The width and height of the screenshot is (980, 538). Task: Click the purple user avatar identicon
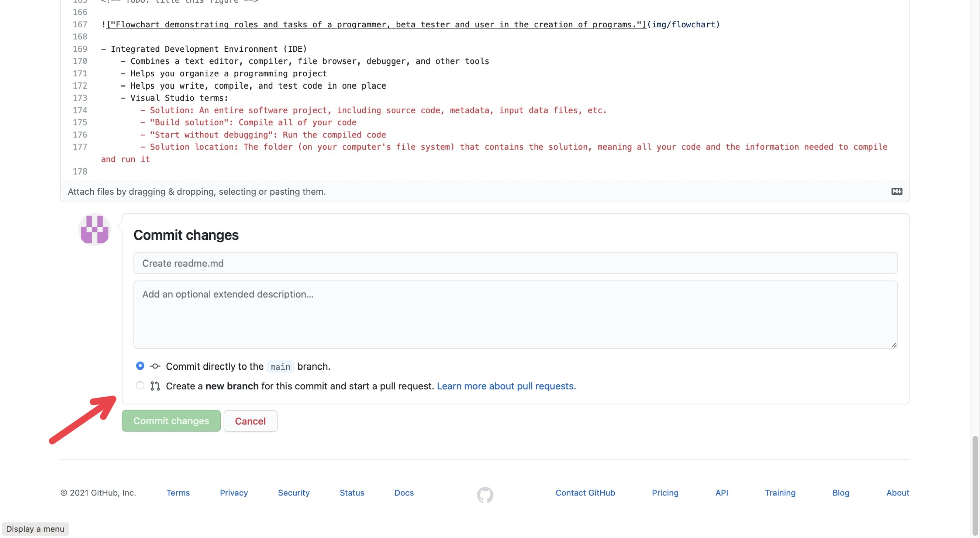click(95, 229)
